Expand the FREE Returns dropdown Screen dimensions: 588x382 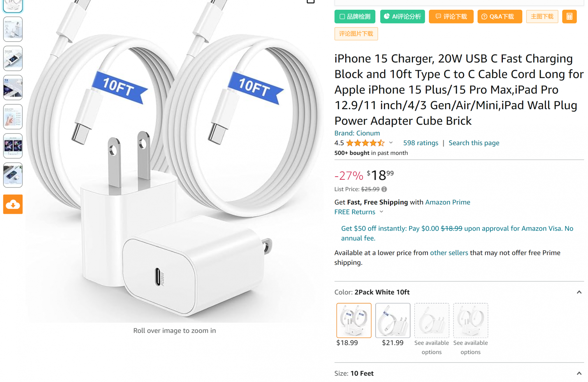[x=381, y=212]
